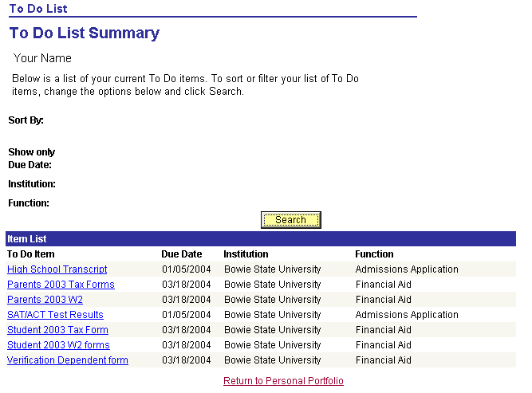Viewport: 532px width, 393px height.
Task: Click the Item List section header bar
Action: 261,239
